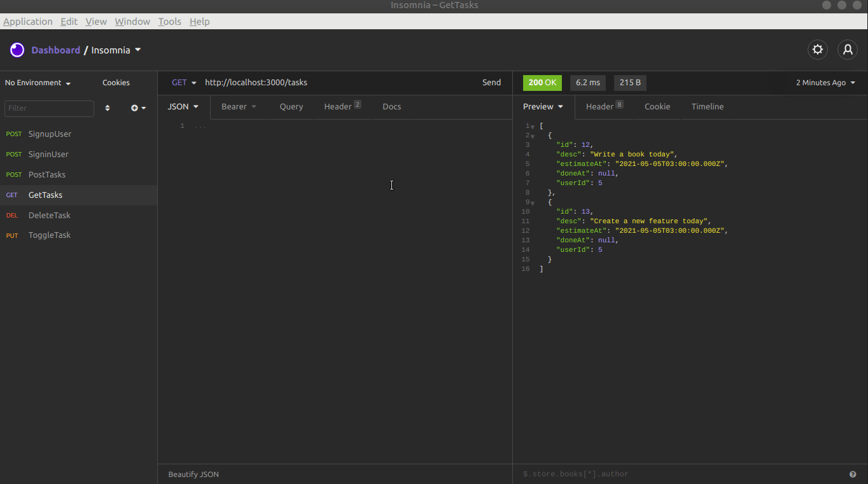Open the Edit menu
The image size is (868, 484).
coord(69,21)
